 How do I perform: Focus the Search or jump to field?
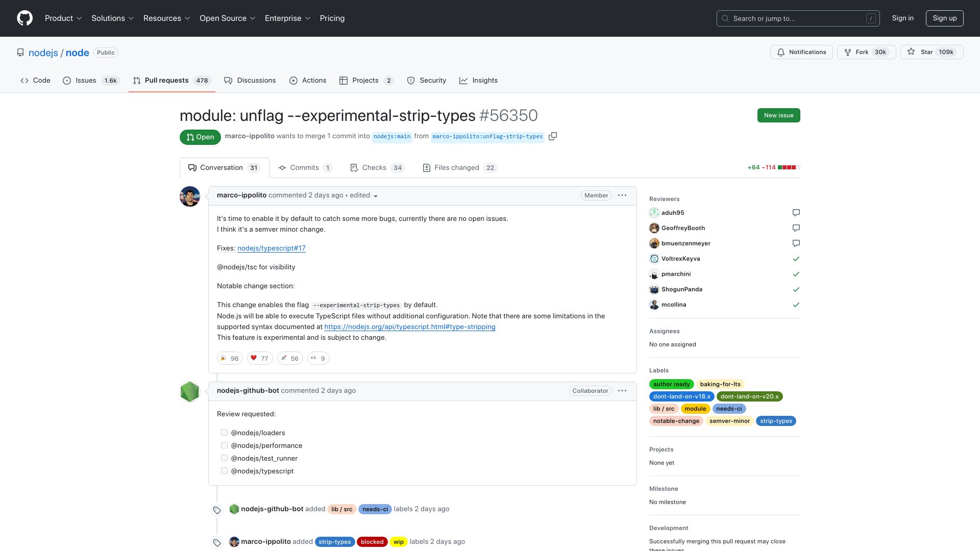[x=798, y=18]
